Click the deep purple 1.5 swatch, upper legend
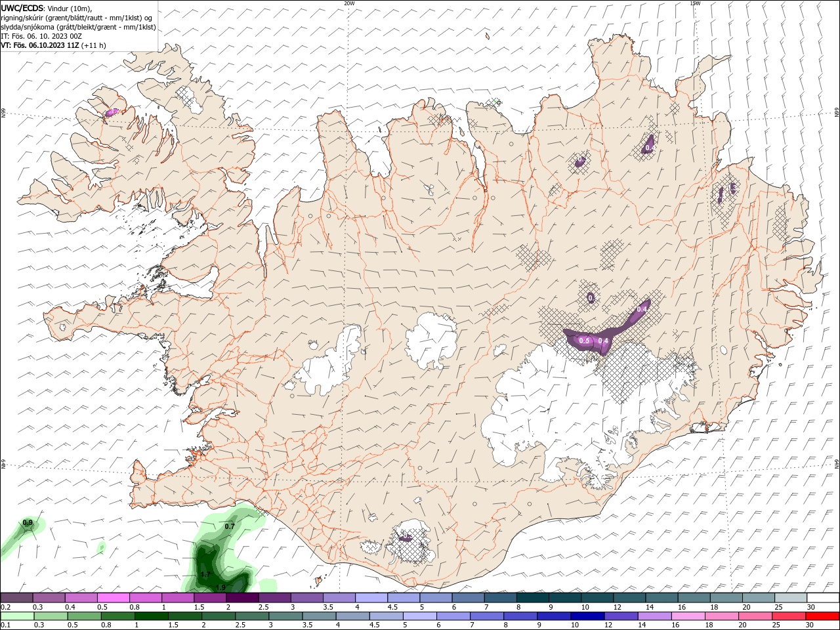The image size is (840, 630). click(210, 598)
